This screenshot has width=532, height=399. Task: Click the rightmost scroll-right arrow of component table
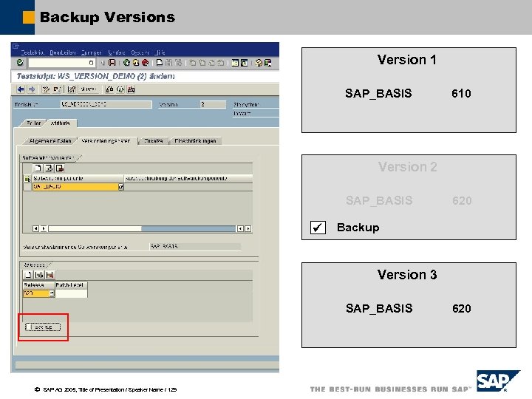click(x=248, y=228)
